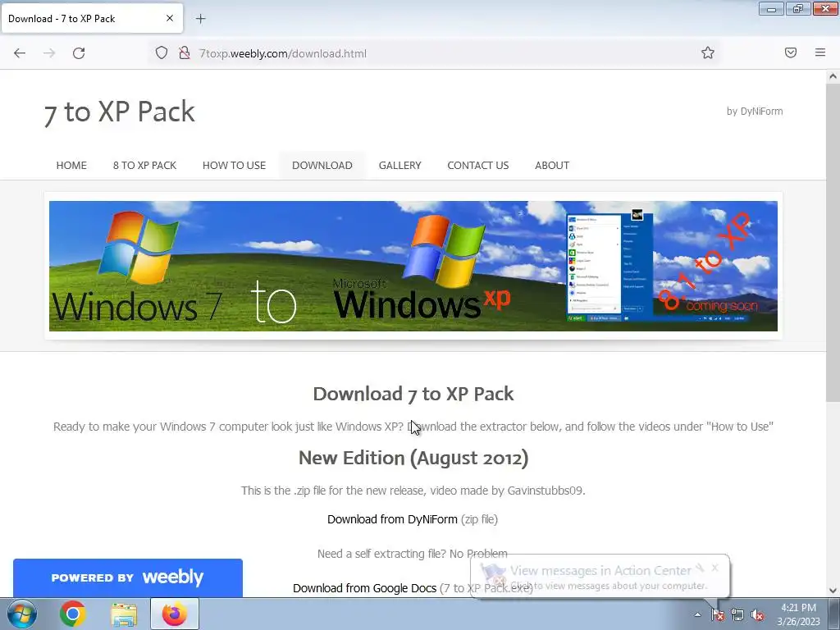Click the Download from DyNiForm link
Image resolution: width=840 pixels, height=630 pixels.
pos(392,519)
